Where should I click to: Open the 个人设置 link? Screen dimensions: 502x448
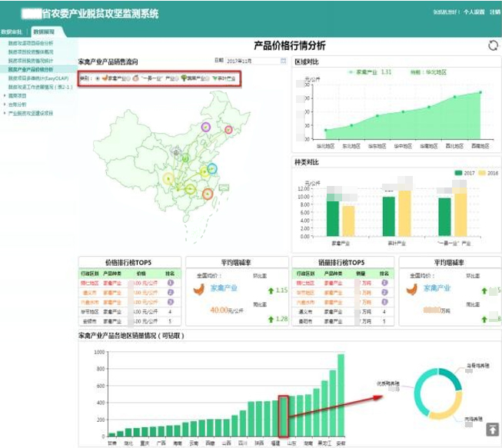pyautogui.click(x=474, y=12)
